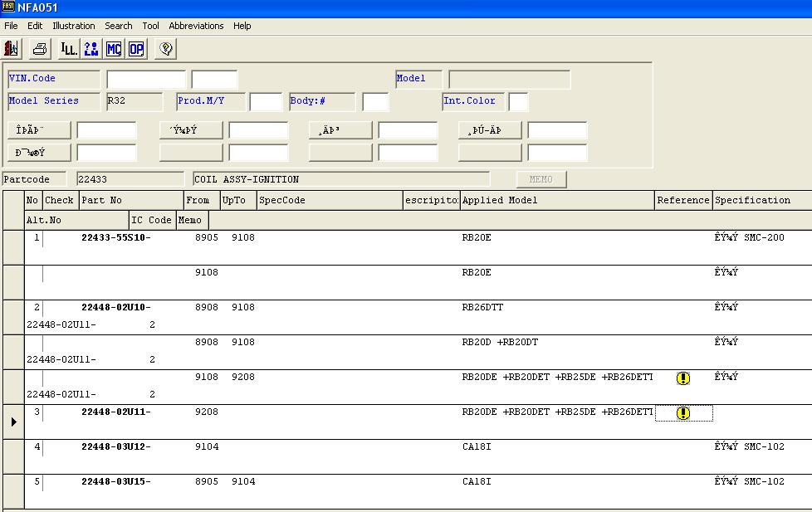This screenshot has height=512, width=812.
Task: Click FAST application icon in title bar
Action: [x=7, y=7]
